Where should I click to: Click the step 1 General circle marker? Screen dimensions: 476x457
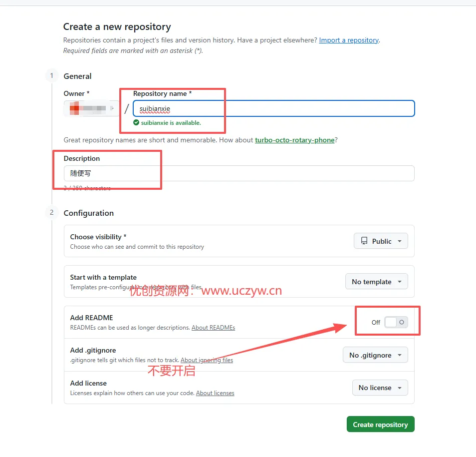tap(51, 76)
